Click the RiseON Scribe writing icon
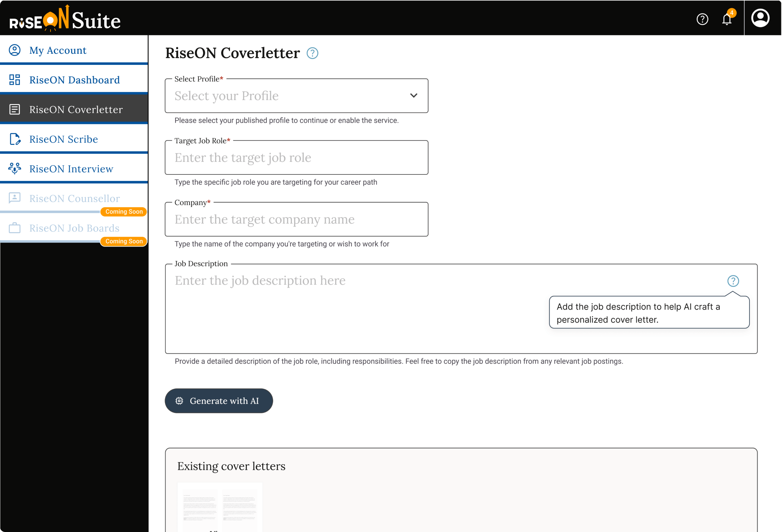 click(15, 139)
